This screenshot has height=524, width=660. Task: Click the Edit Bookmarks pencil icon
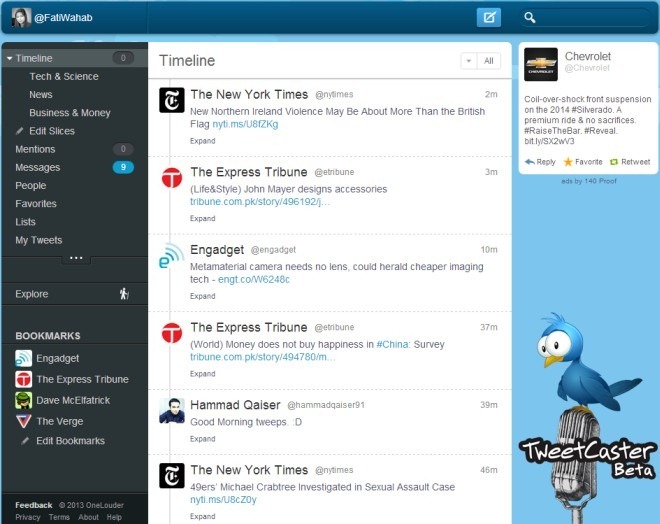[25, 441]
